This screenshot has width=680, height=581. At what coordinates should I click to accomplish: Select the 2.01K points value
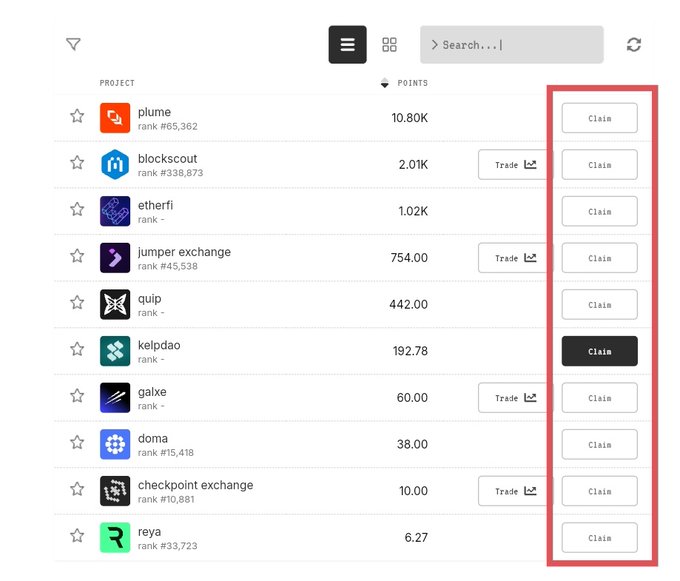(x=413, y=165)
